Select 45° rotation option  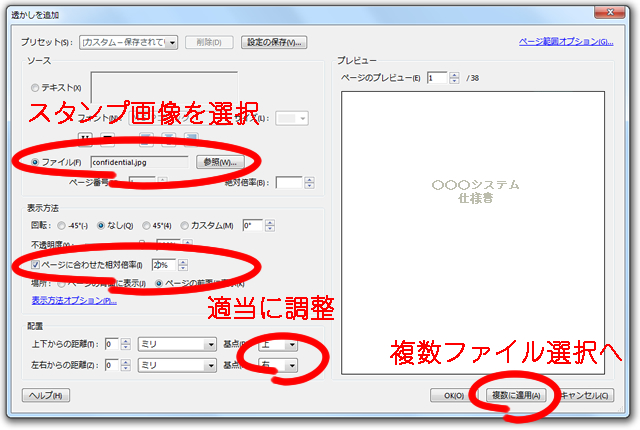pyautogui.click(x=146, y=225)
